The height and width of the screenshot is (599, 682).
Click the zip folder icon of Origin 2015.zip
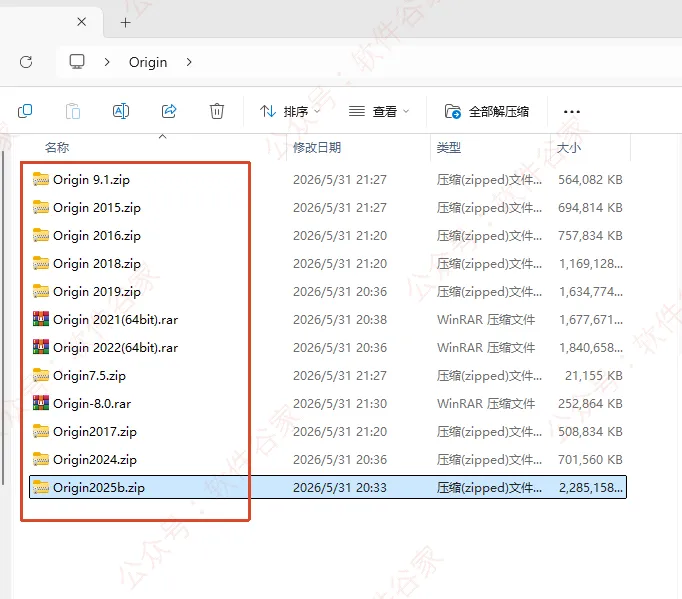(x=41, y=207)
